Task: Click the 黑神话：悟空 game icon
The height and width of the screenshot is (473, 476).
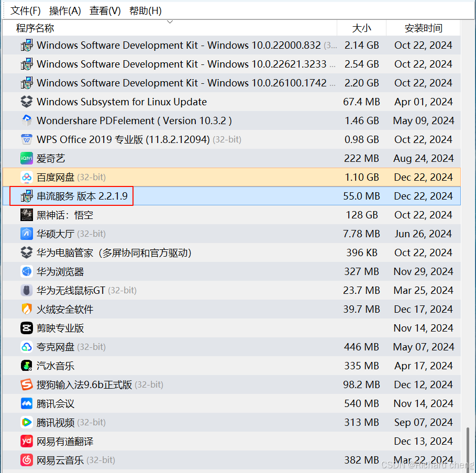Action: click(27, 215)
